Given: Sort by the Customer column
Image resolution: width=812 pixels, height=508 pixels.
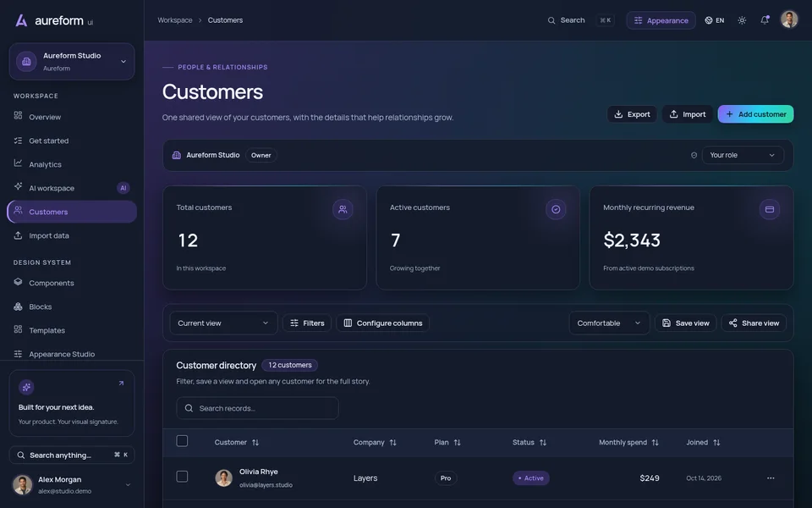Looking at the screenshot, I should coord(237,442).
